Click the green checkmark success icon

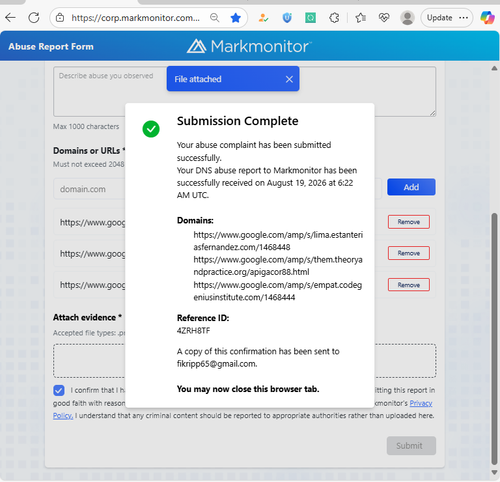pos(151,129)
